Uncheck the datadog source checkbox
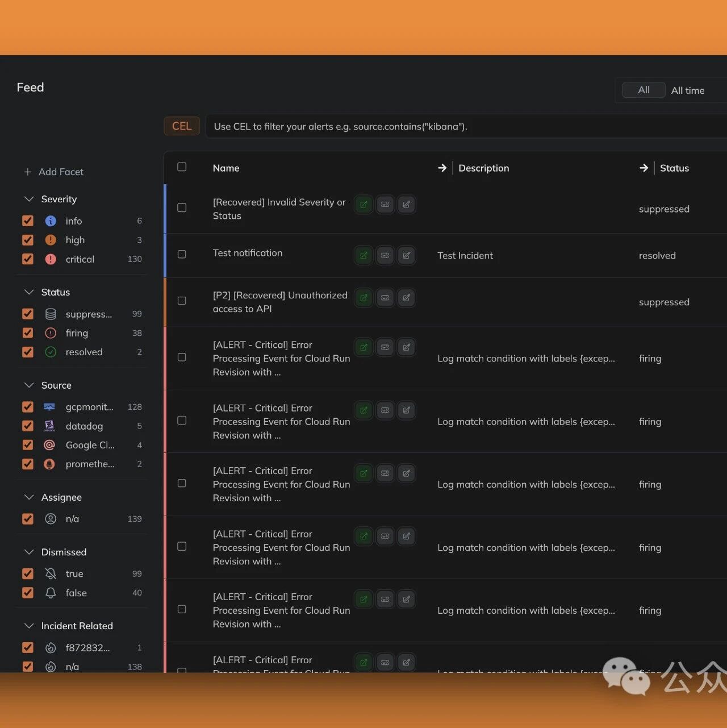 tap(27, 426)
